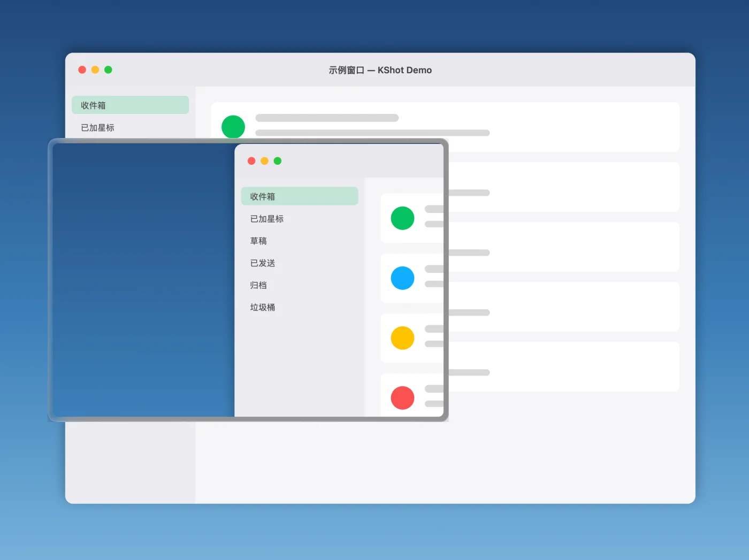Click the green avatar in back window's first message
The width and height of the screenshot is (749, 560).
point(233,127)
